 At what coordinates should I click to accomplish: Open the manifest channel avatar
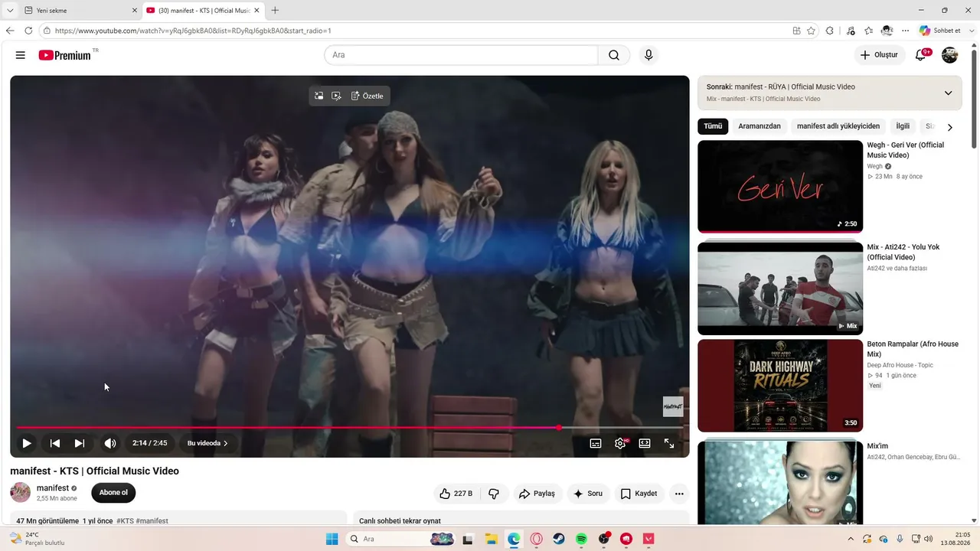(21, 493)
